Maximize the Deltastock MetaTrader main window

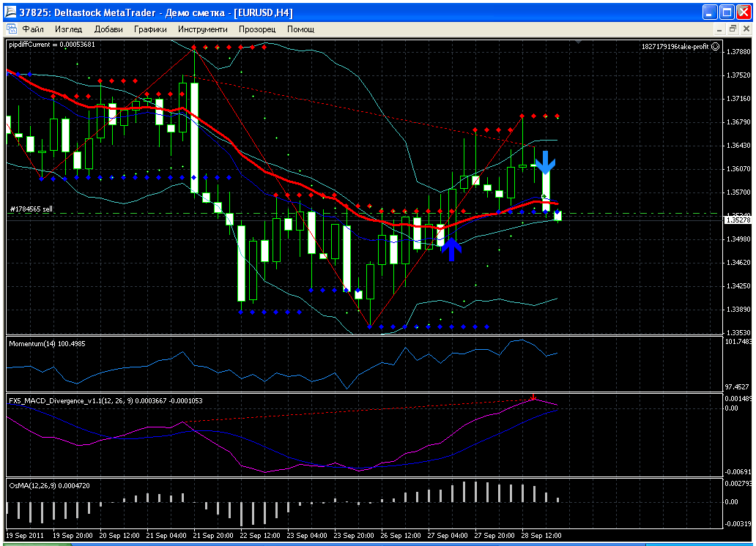click(727, 12)
